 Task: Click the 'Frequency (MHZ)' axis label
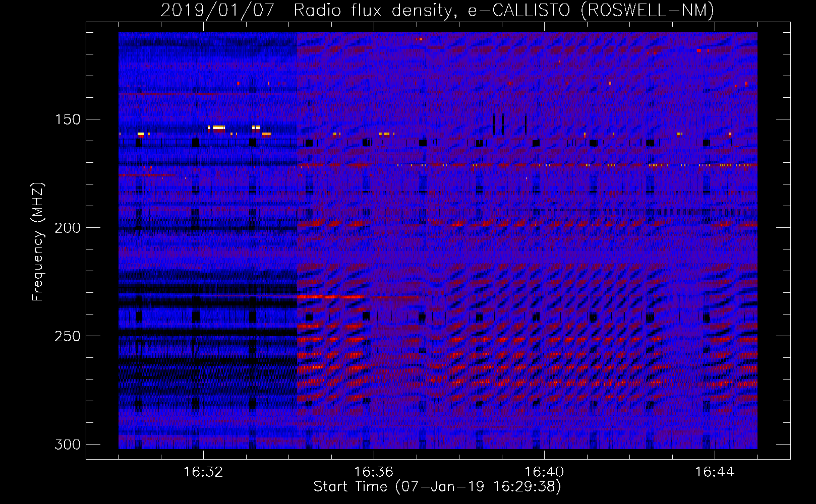(38, 241)
